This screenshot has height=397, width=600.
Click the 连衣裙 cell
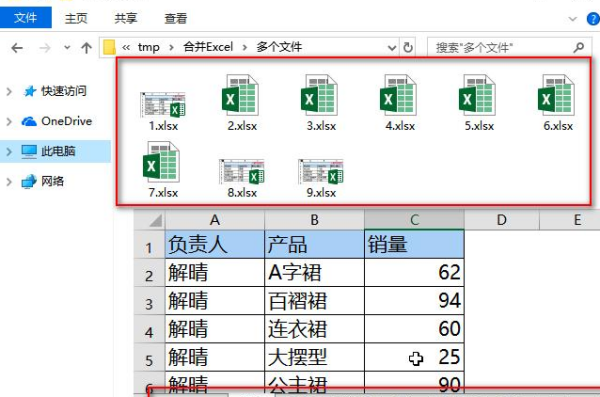tap(315, 329)
